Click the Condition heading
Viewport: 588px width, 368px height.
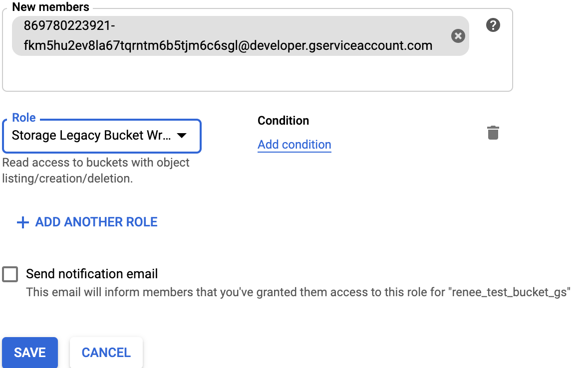283,121
